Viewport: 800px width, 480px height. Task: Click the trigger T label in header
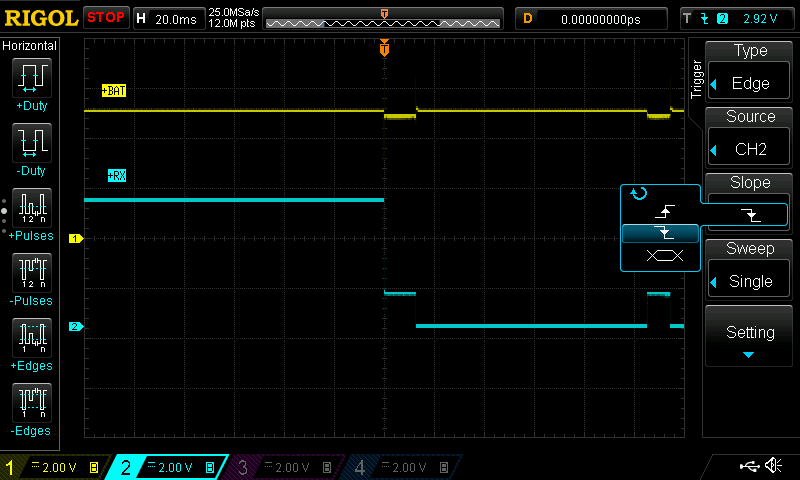(x=687, y=19)
